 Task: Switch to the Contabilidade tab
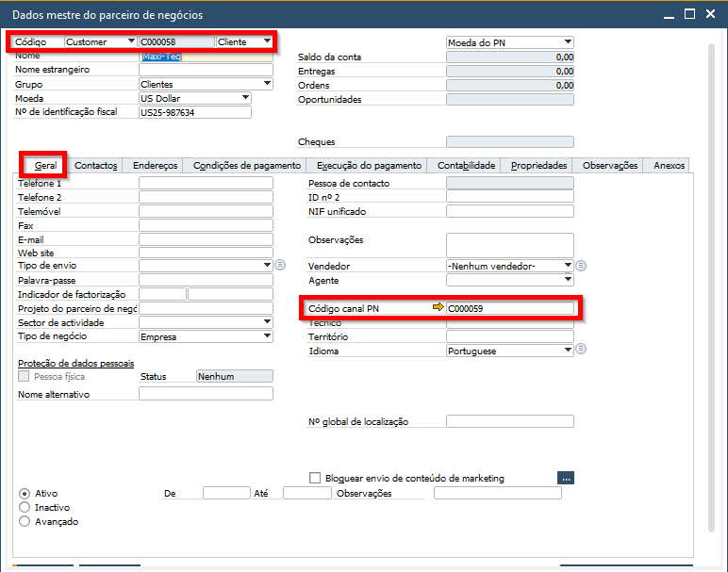466,166
